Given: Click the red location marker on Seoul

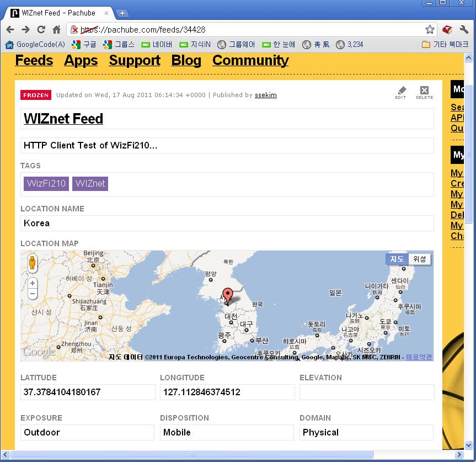Looking at the screenshot, I should pyautogui.click(x=228, y=295).
